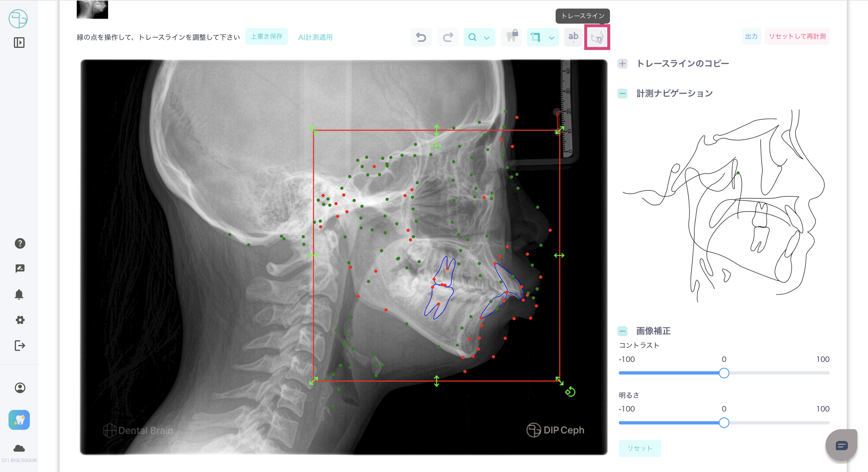Expand トレースラインのコピー section
This screenshot has height=472, width=868.
pos(622,64)
